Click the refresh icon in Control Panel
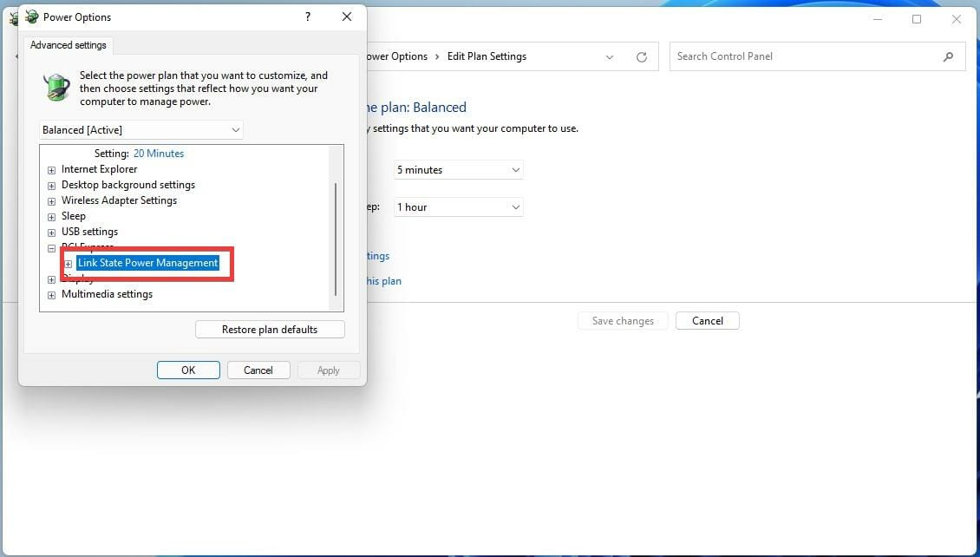Screen dimensions: 980x557 (x=641, y=56)
